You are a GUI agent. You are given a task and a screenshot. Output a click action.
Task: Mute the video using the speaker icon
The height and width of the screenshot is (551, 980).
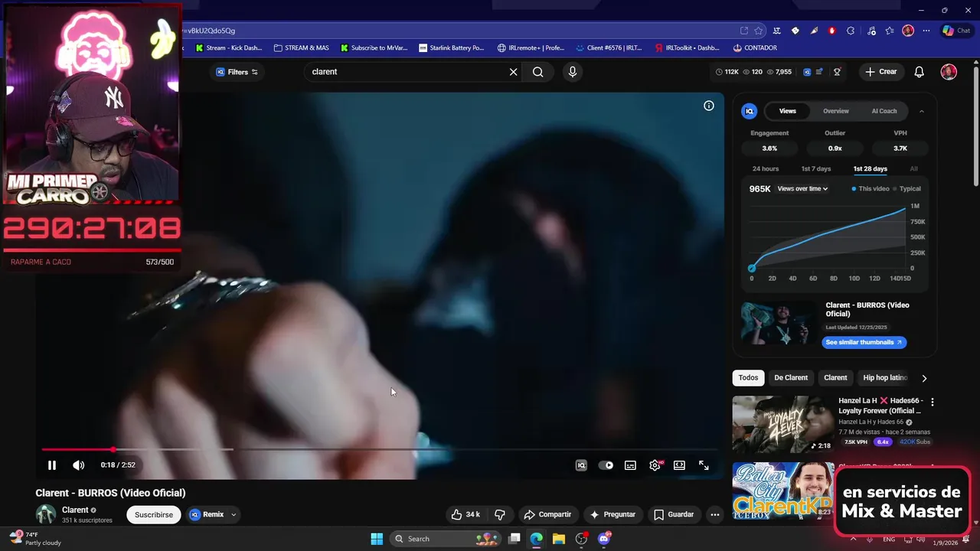(79, 465)
